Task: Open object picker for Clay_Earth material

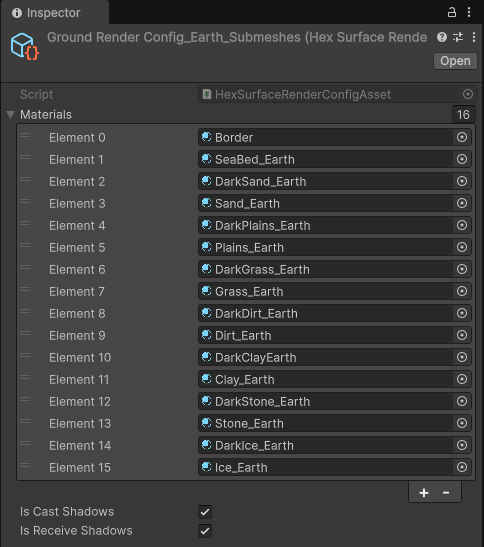Action: point(462,379)
